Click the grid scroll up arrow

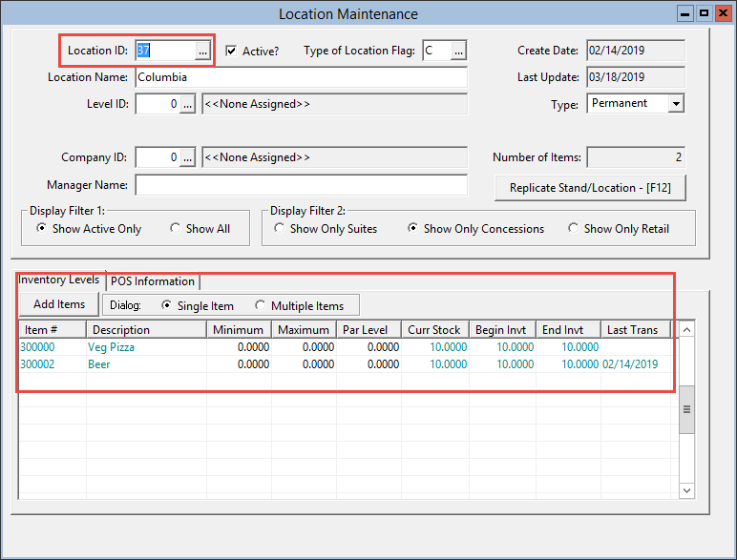(685, 330)
